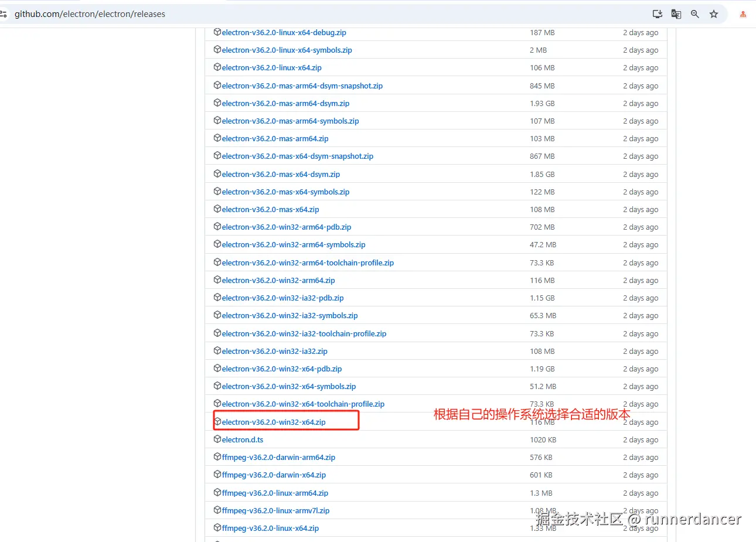Click the red extension icon at far right
The width and height of the screenshot is (756, 542).
[743, 14]
